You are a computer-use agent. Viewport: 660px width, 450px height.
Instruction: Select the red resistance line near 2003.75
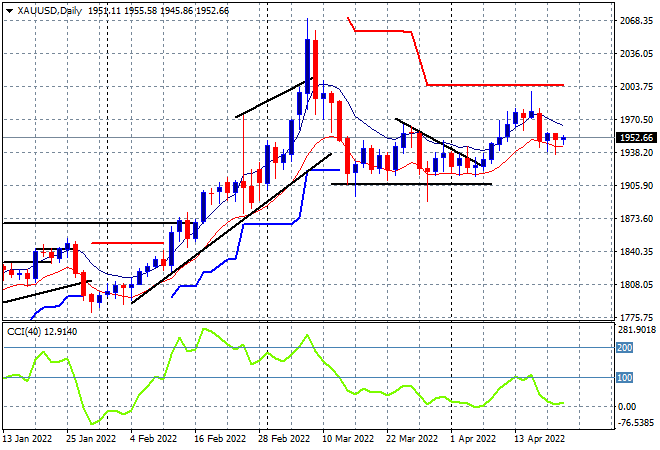pos(495,85)
